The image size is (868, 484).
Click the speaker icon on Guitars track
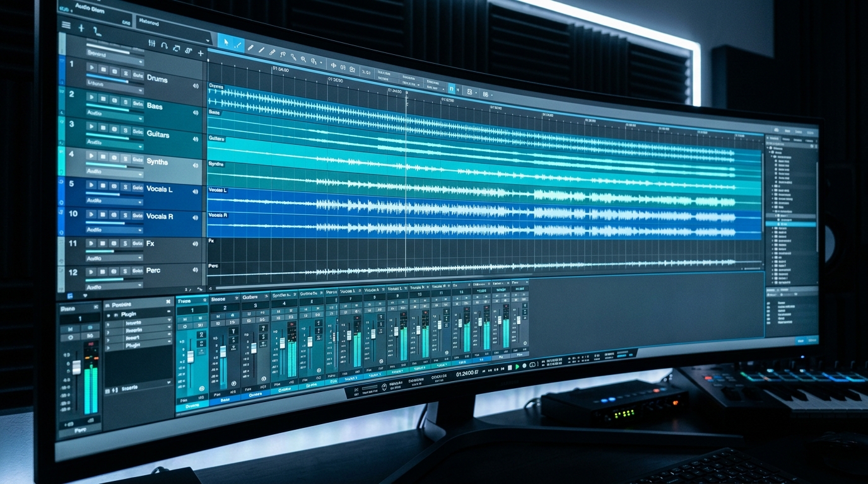196,138
